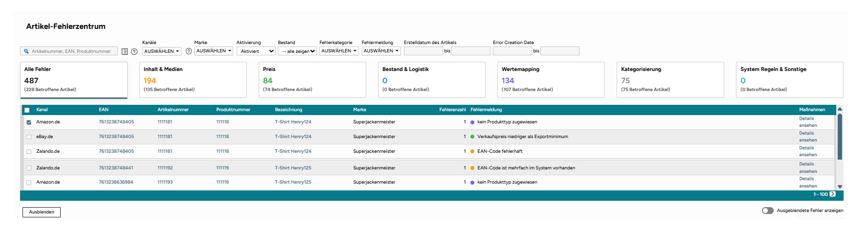
Task: Open EAN link 7613238748441
Action: coord(116,168)
